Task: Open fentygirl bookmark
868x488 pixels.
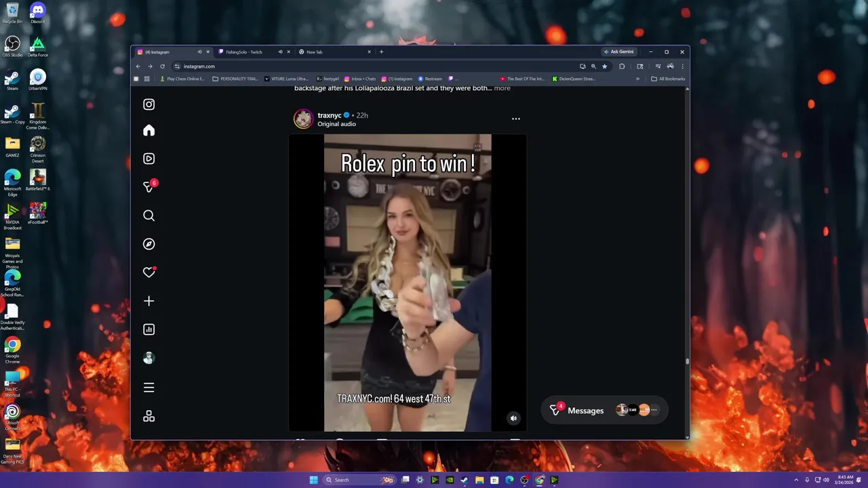Action: [x=328, y=79]
